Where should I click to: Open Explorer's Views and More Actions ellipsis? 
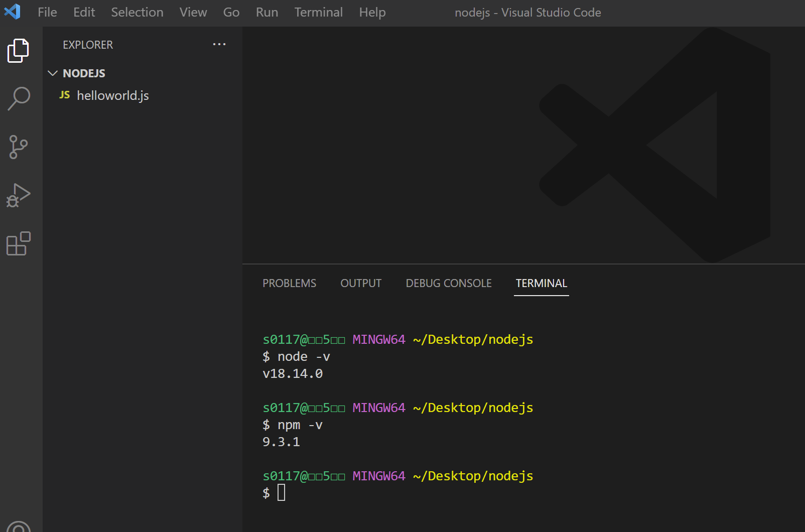pyautogui.click(x=219, y=44)
